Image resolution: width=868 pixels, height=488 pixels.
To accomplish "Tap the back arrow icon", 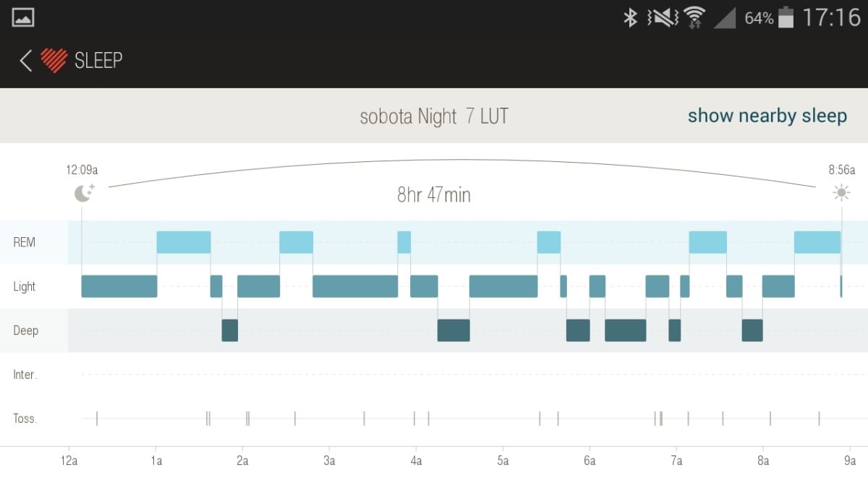I will 26,60.
